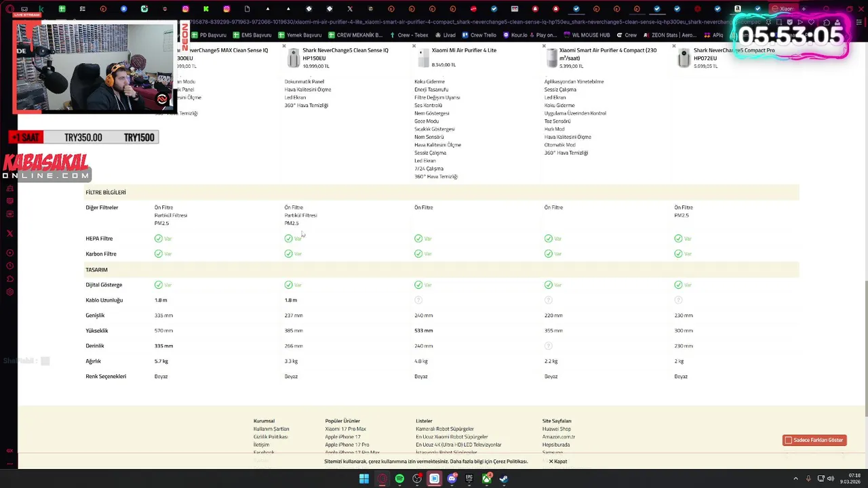Remove Xiaomi Smart Air Purifier 4 Compact column
The width and height of the screenshot is (868, 488).
(x=544, y=46)
